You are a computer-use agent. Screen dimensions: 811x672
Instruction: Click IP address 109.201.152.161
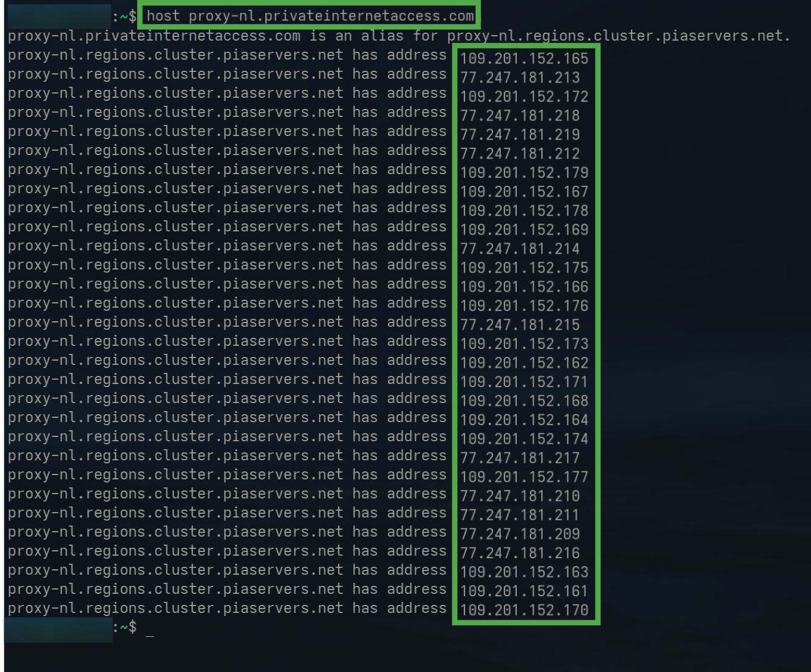pos(524,593)
